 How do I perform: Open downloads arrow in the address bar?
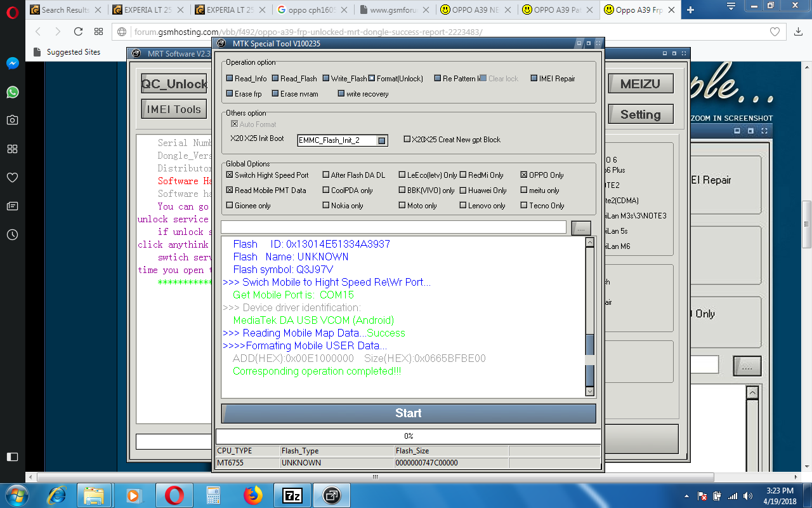[x=798, y=32]
